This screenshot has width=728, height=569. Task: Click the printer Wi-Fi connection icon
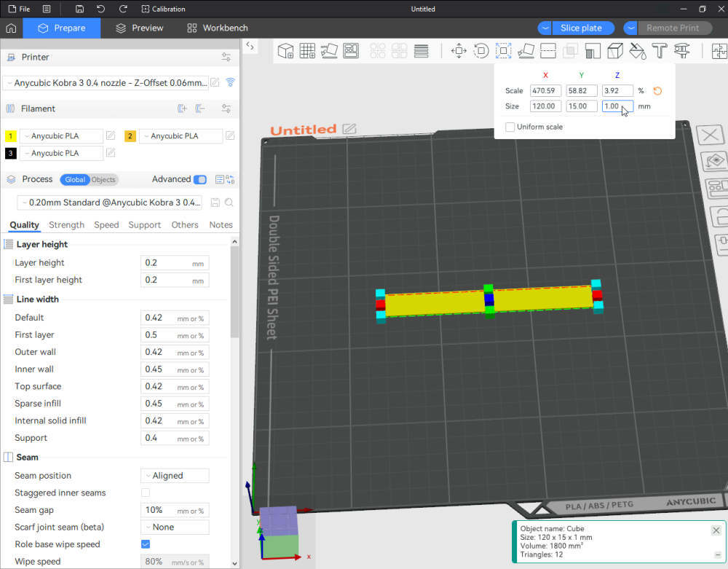point(230,82)
